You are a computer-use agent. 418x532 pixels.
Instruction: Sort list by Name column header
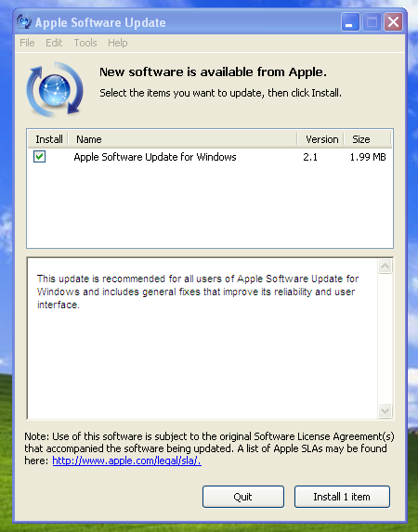click(183, 139)
